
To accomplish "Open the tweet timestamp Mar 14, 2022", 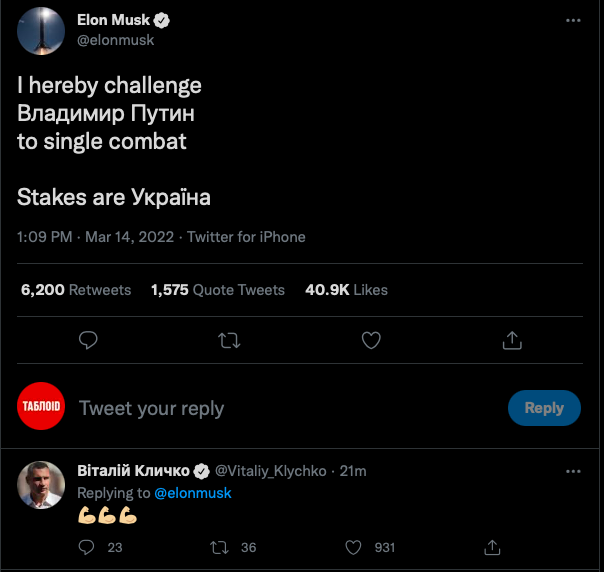I will (x=130, y=237).
